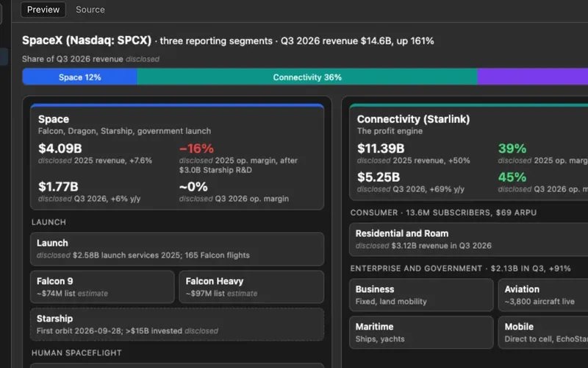This screenshot has width=588, height=368.
Task: Switch to the Source tab
Action: [x=90, y=10]
